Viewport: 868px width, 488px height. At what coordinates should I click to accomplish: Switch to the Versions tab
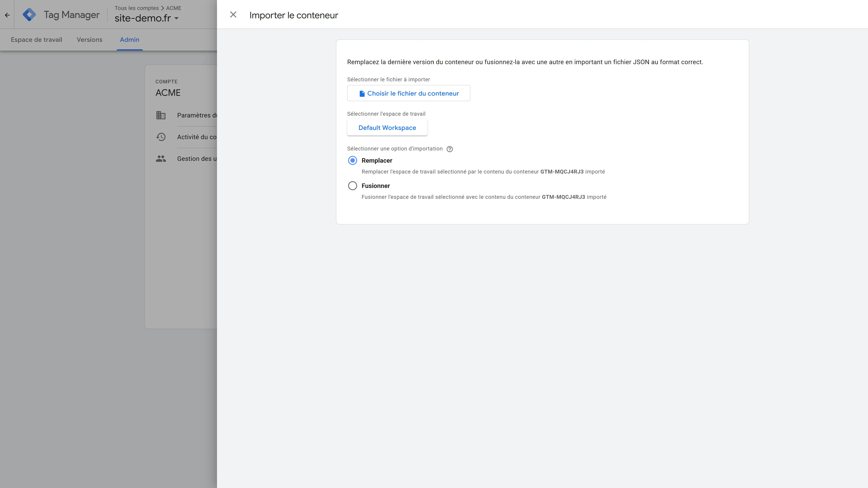[89, 40]
